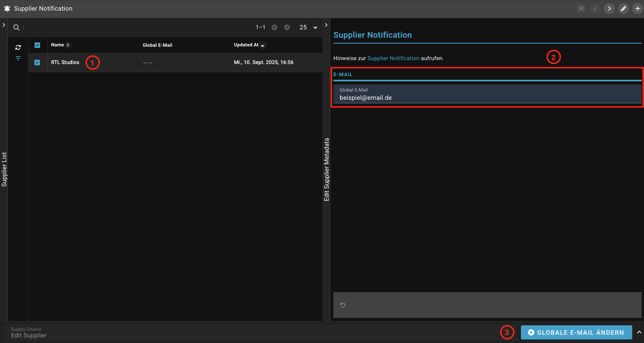
Task: Expand the Supplier List side panel chevron
Action: [x=4, y=25]
